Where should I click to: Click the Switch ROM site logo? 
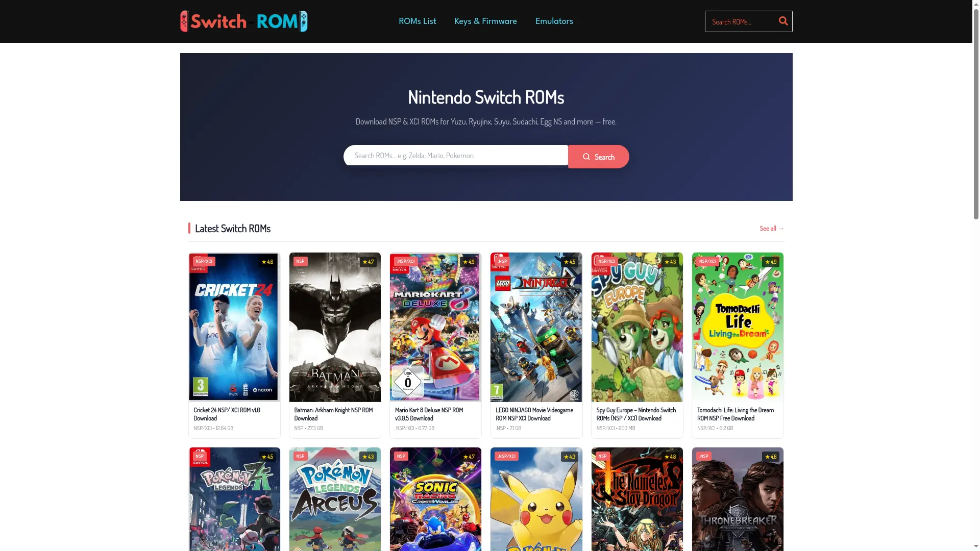pos(244,21)
